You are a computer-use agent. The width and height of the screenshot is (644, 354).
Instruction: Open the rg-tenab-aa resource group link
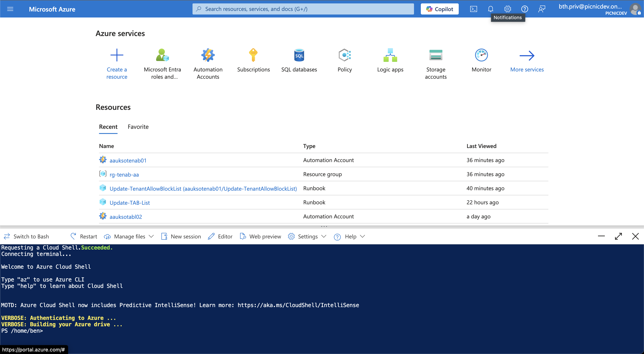(124, 174)
